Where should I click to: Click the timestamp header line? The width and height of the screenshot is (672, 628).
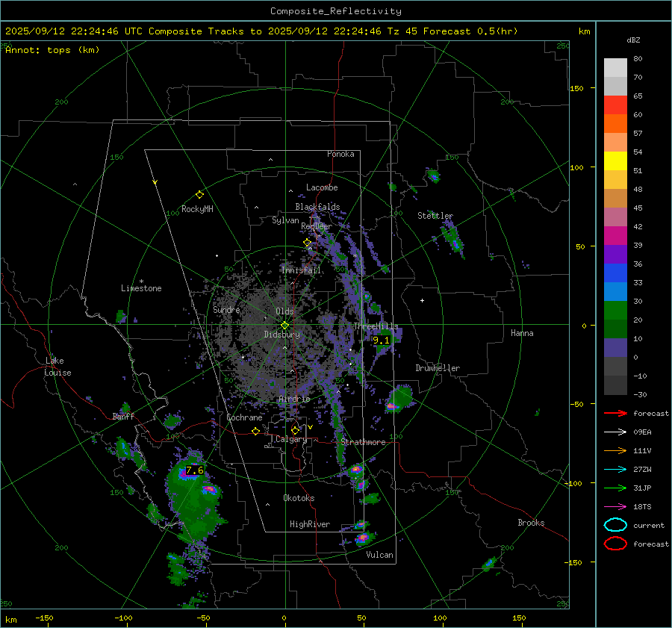coord(261,31)
